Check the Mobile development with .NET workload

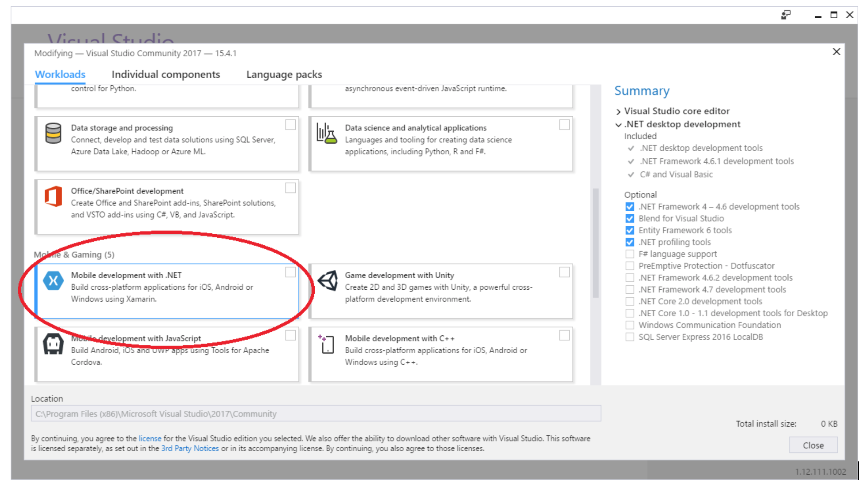coord(290,272)
